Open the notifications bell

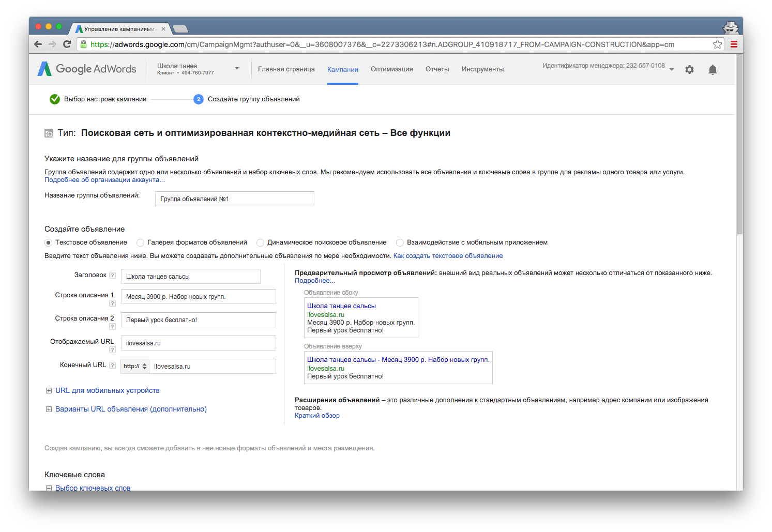713,70
